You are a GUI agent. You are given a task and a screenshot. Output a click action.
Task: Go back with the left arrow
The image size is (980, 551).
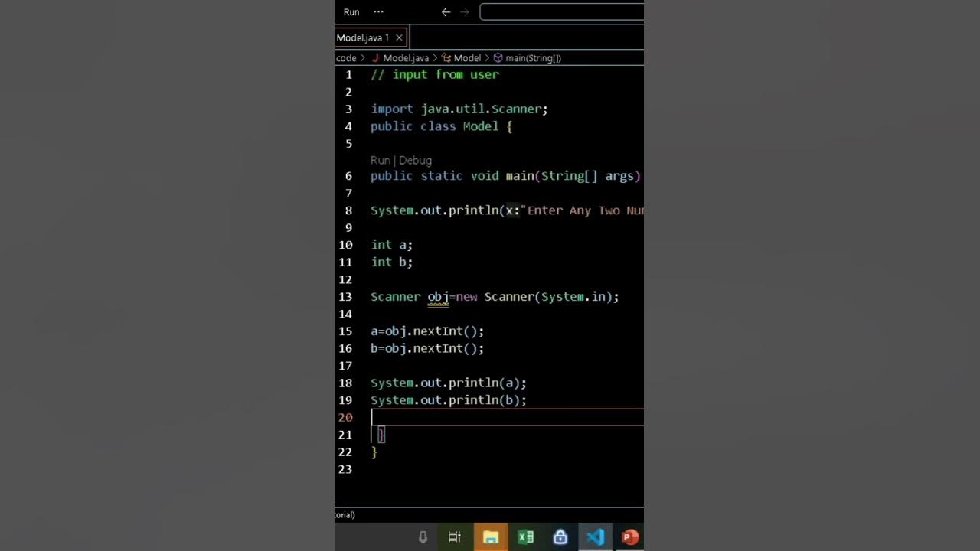click(x=446, y=11)
